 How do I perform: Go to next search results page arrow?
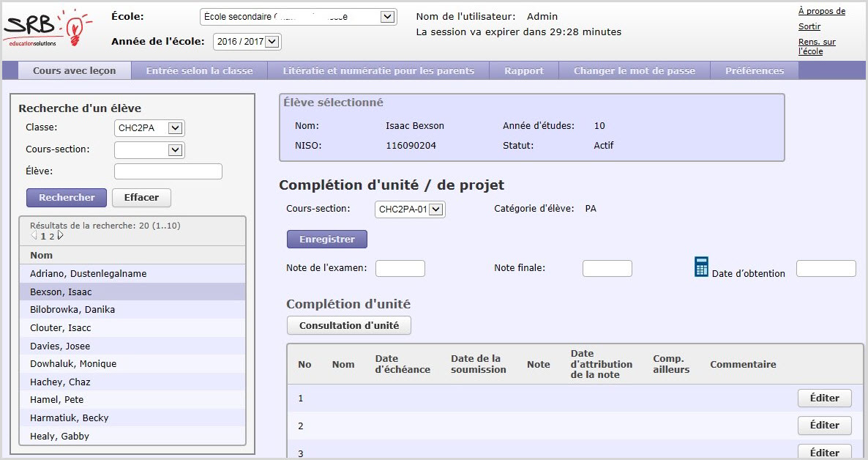(61, 236)
